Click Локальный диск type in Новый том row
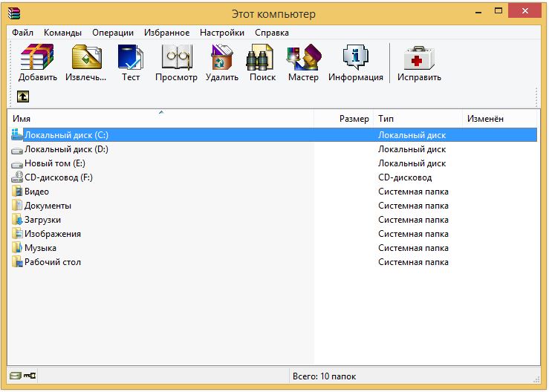The image size is (549, 392). coord(412,163)
